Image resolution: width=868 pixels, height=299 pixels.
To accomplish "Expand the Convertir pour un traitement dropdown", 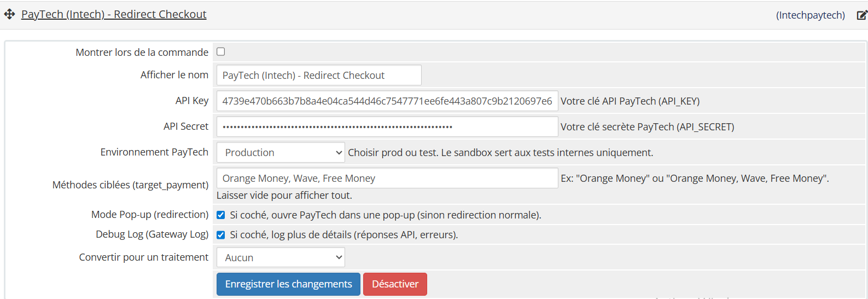I will (281, 258).
